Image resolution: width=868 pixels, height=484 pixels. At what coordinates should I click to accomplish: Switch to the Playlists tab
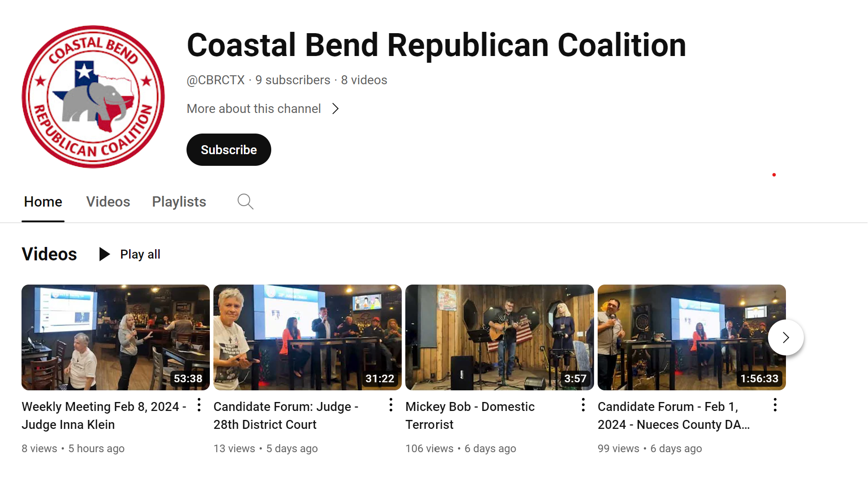point(179,202)
